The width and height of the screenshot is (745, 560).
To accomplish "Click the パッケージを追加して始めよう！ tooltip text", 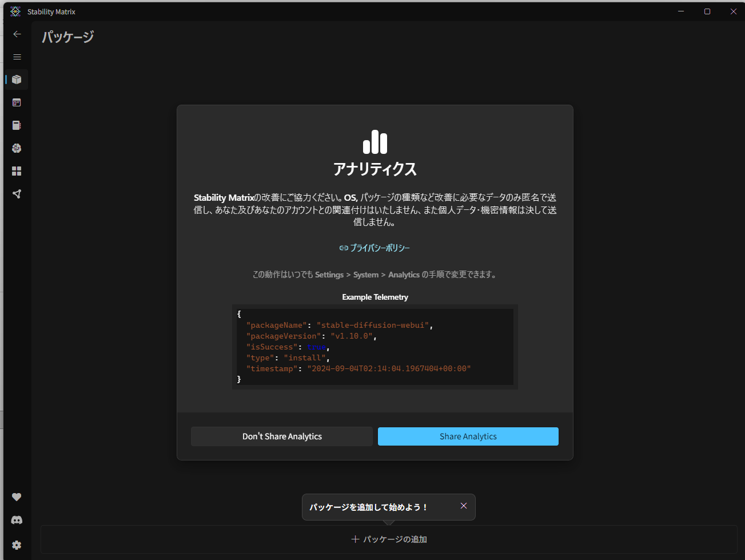I will point(369,507).
